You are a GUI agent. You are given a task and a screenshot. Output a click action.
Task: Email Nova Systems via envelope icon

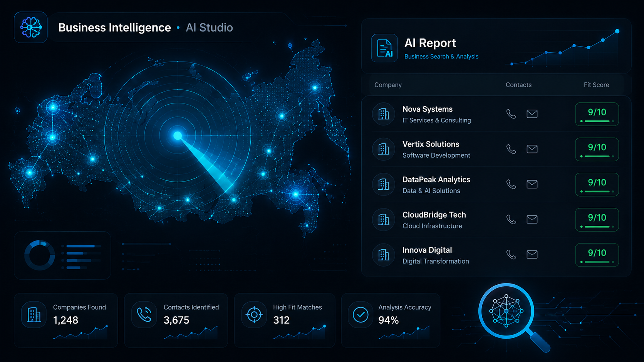point(532,114)
